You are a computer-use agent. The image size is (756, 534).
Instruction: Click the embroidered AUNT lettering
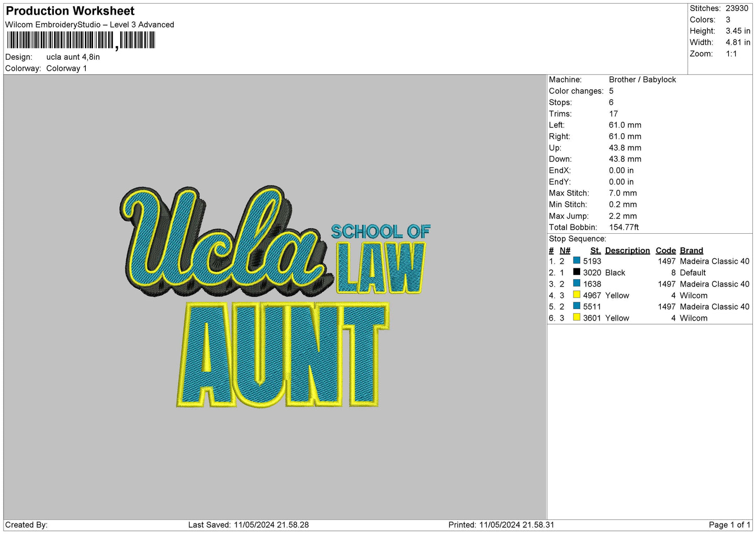(x=283, y=355)
